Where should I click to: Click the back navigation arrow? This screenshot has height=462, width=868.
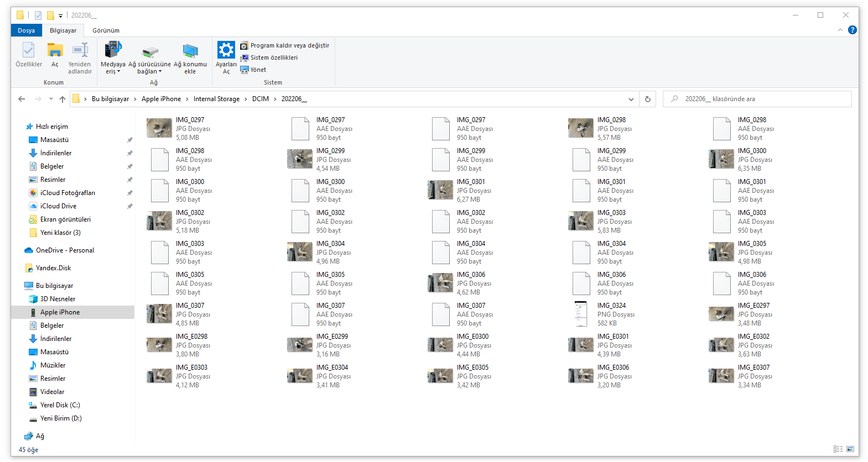22,99
